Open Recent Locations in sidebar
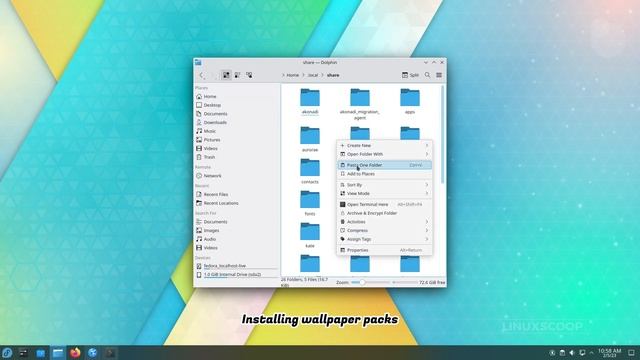640x360 pixels. pos(237,203)
